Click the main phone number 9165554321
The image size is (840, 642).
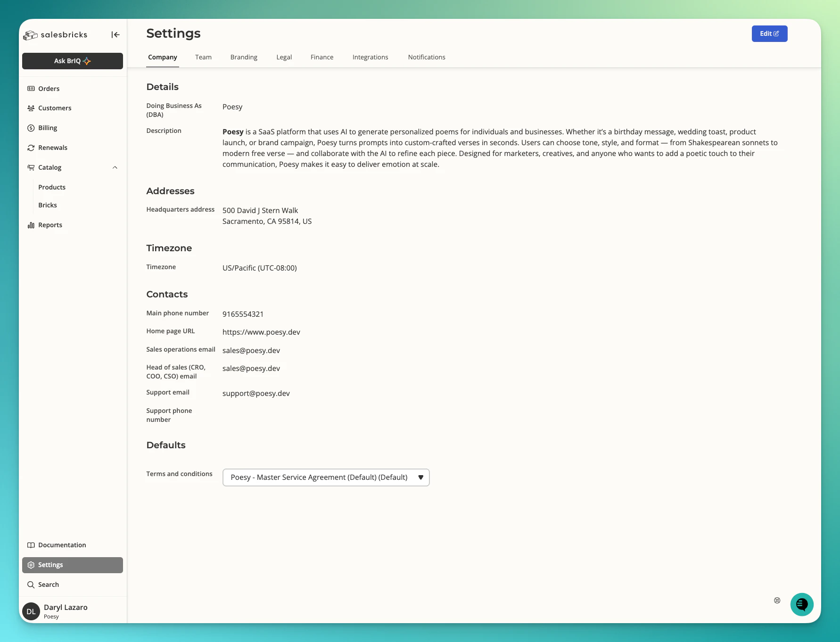coord(243,314)
